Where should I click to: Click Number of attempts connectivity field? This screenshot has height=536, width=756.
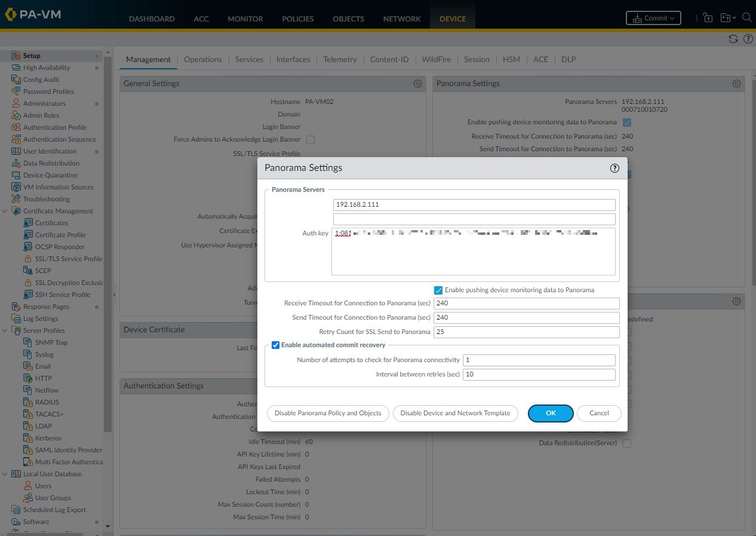[539, 360]
